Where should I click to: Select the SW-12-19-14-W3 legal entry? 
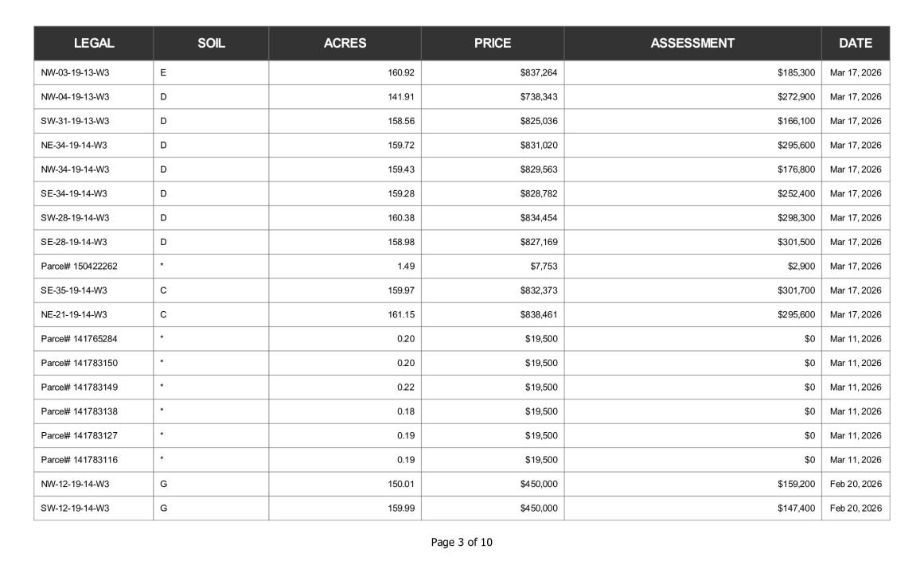pyautogui.click(x=75, y=508)
